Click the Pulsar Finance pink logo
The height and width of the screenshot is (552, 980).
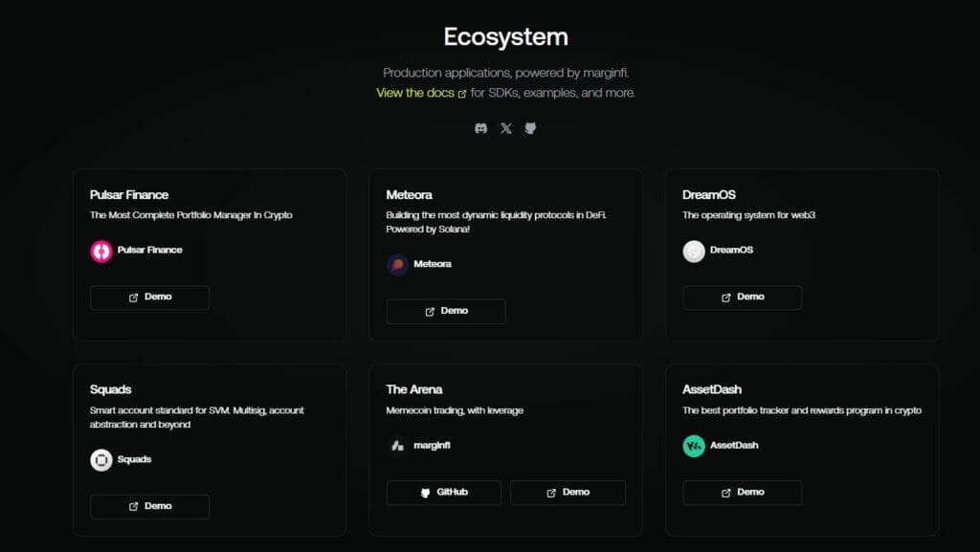[101, 251]
